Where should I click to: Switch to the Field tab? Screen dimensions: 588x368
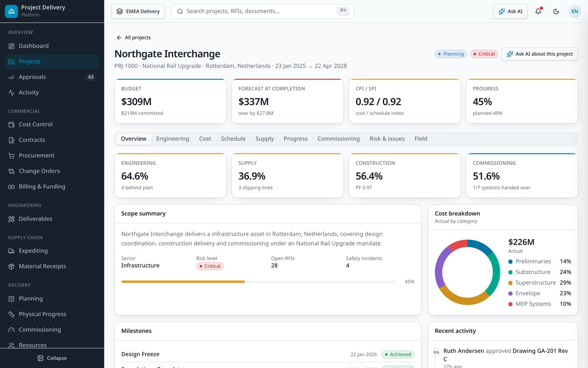[x=421, y=139]
